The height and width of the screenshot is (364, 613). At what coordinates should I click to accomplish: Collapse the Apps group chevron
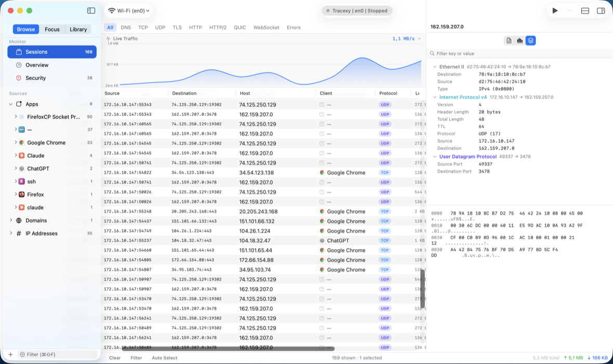coord(10,104)
